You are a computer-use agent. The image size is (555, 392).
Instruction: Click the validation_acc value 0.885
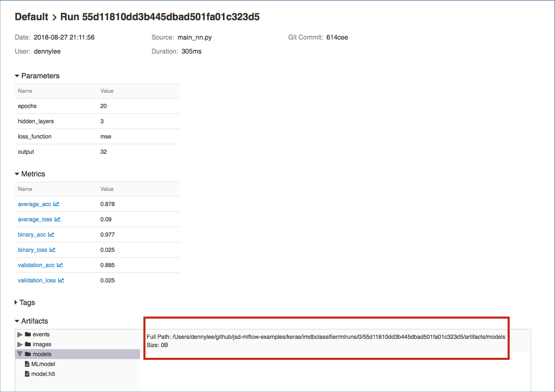coord(108,265)
